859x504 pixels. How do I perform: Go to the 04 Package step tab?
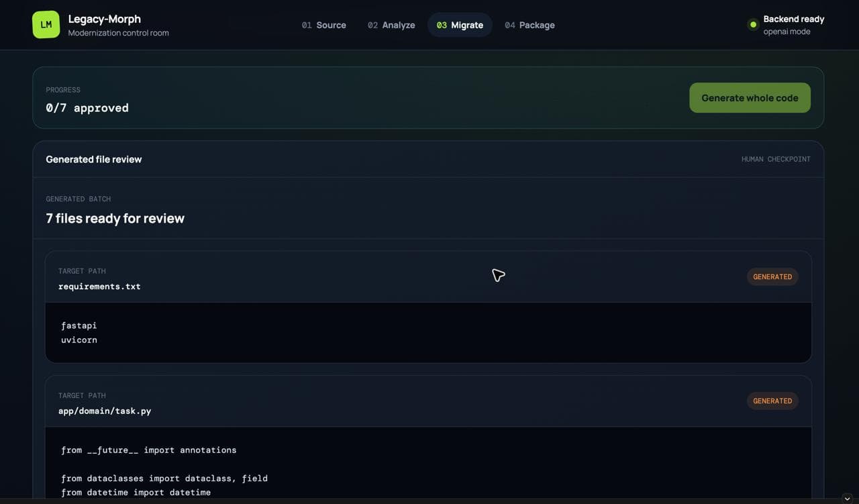[x=529, y=25]
